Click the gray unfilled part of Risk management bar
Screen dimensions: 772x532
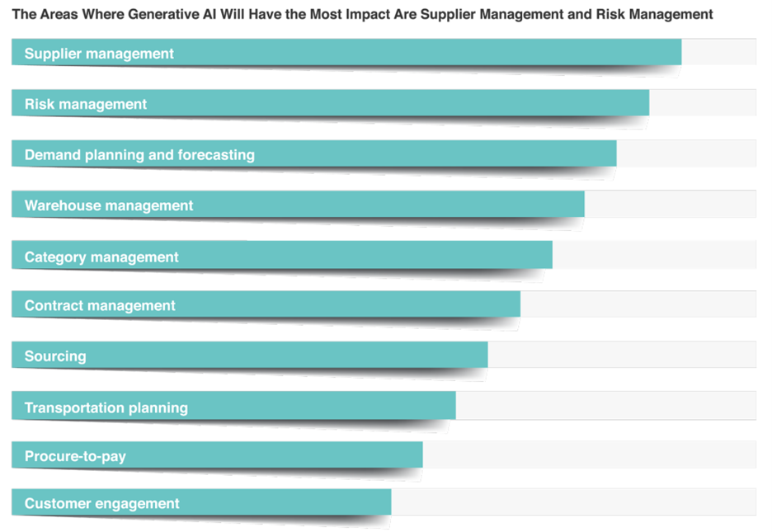702,102
